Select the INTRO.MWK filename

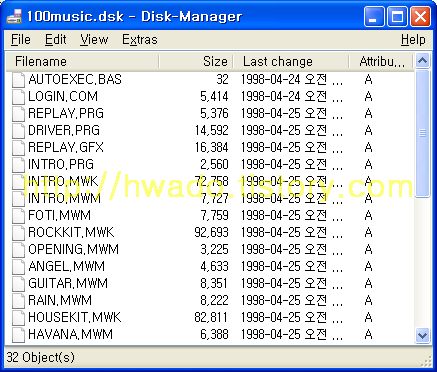tap(63, 182)
